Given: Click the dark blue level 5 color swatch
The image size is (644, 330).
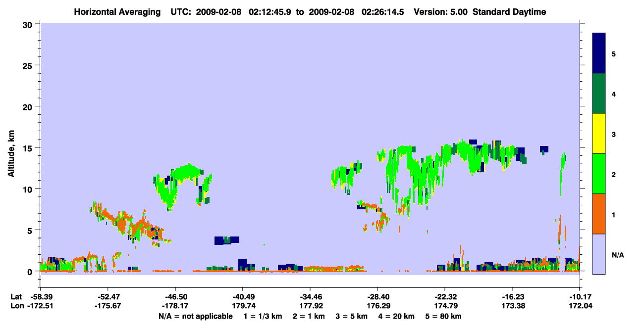Looking at the screenshot, I should coord(599,53).
